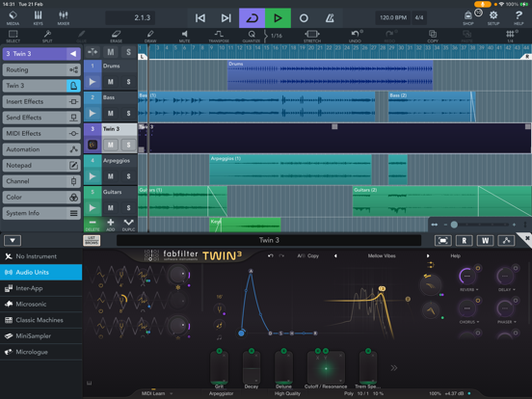Screen dimensions: 532x399
Task: Open the Twin 3 instrument section
Action: (41, 86)
